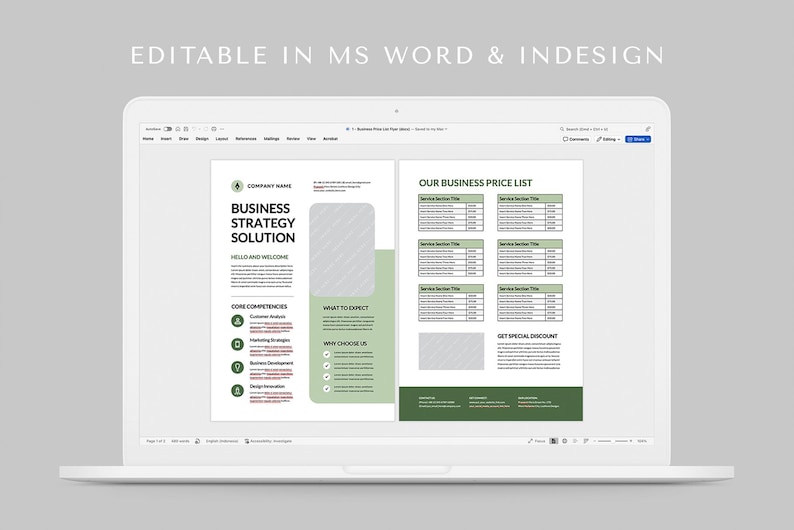Screen dimensions: 794x530
Task: Click the Undo arrow icon
Action: point(194,129)
